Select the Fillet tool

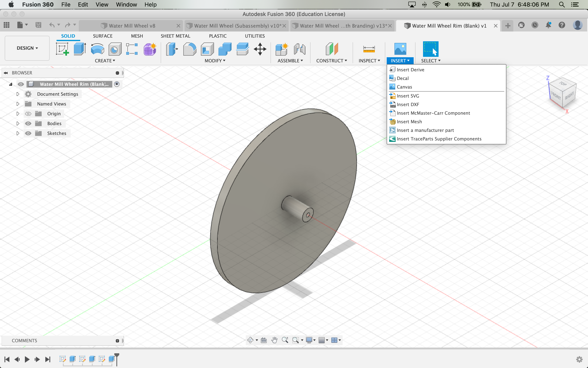tap(189, 49)
